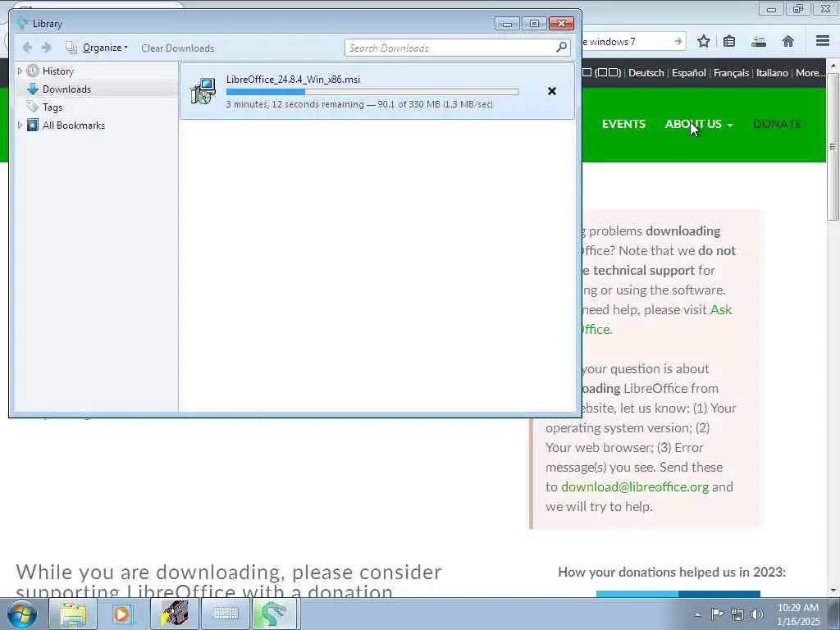The height and width of the screenshot is (630, 840).
Task: Switch site language to Italiano
Action: [772, 73]
